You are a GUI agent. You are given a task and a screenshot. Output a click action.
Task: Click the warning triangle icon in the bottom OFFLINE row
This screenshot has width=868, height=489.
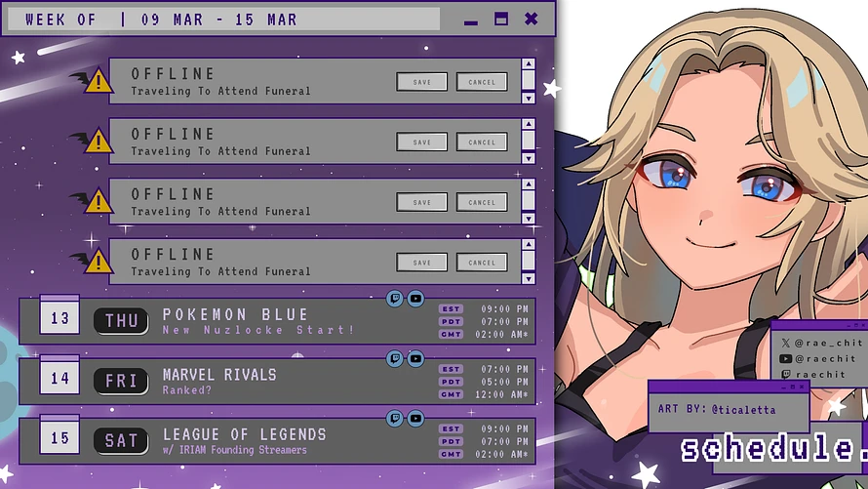tap(99, 263)
